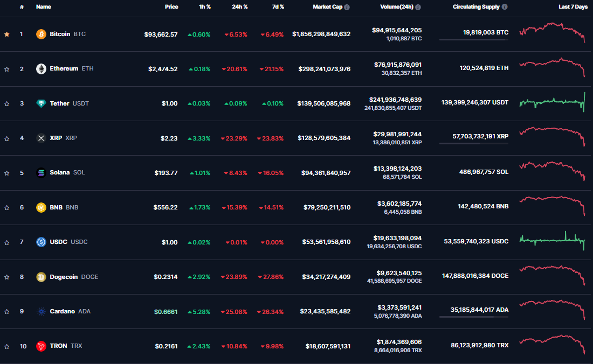Open Market Cap info tooltip icon
Screen dimensions: 593x364
pos(347,8)
